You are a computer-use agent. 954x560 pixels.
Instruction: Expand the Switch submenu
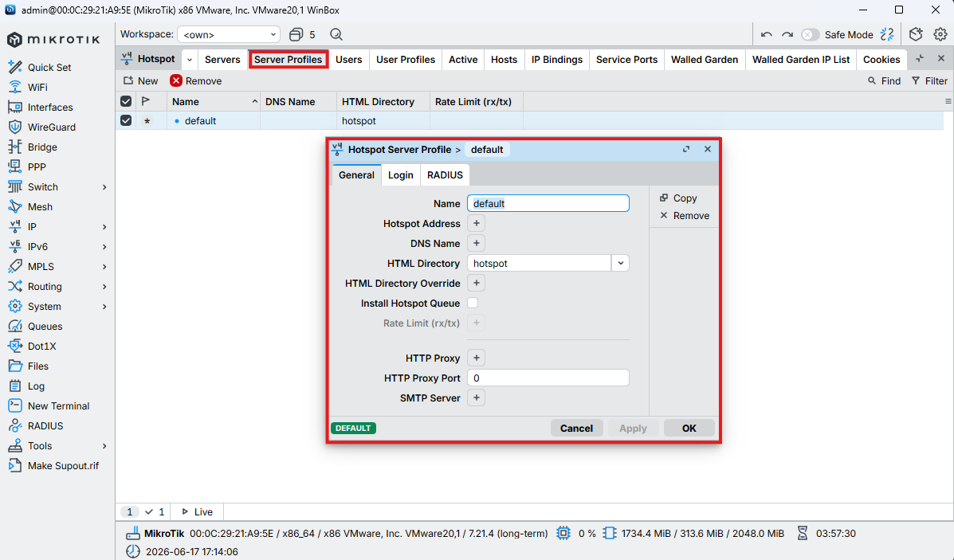tap(104, 187)
